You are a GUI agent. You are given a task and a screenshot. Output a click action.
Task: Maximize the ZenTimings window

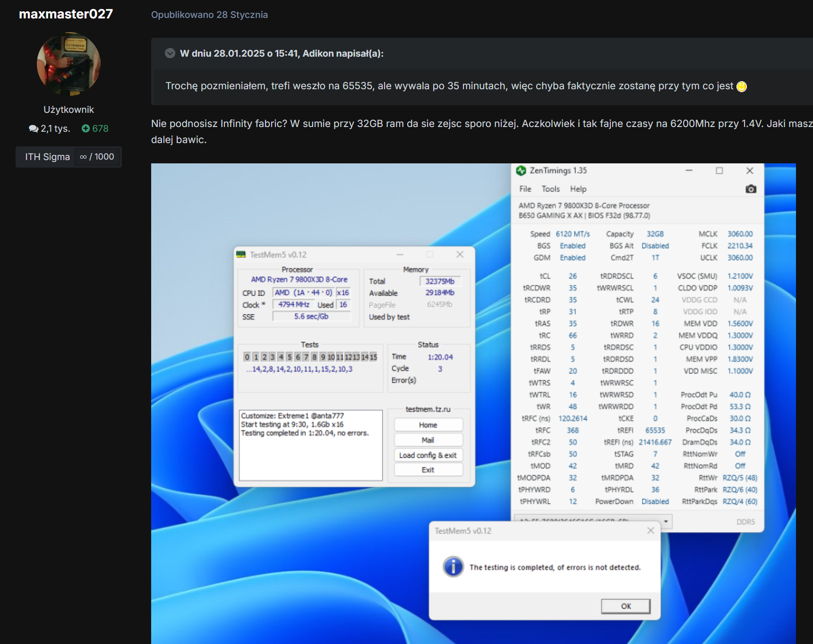(719, 170)
